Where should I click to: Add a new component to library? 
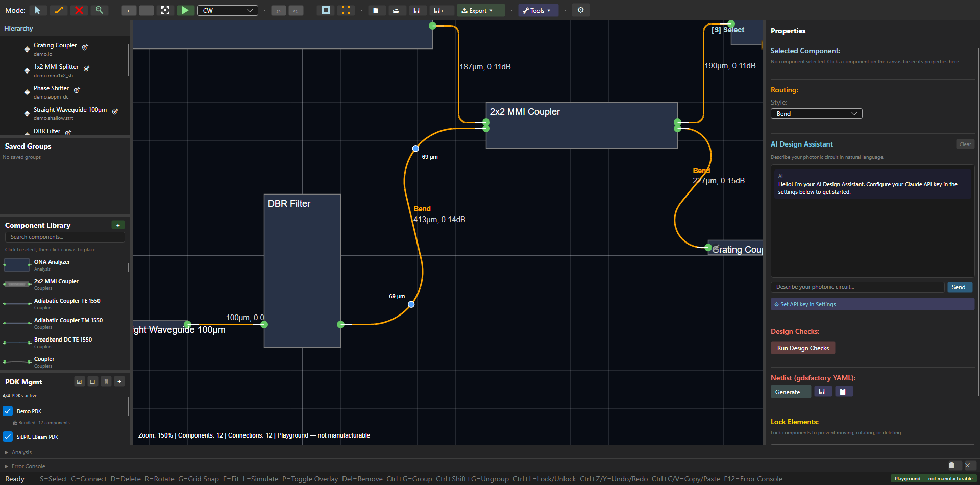tap(118, 225)
